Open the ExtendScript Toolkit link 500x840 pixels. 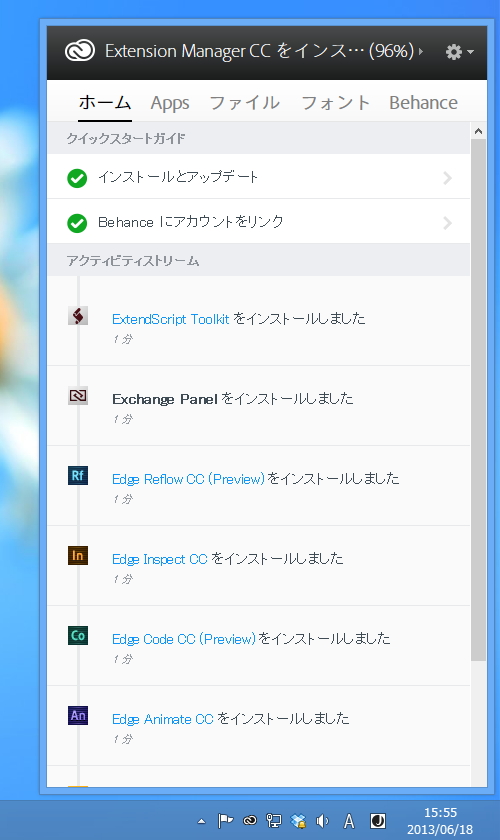pyautogui.click(x=170, y=319)
